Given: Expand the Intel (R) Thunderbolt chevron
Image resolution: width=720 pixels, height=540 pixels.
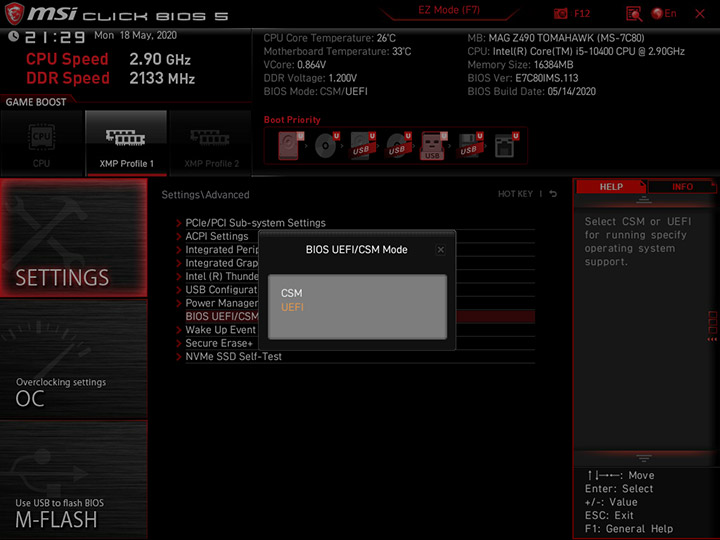Looking at the screenshot, I should (x=179, y=276).
